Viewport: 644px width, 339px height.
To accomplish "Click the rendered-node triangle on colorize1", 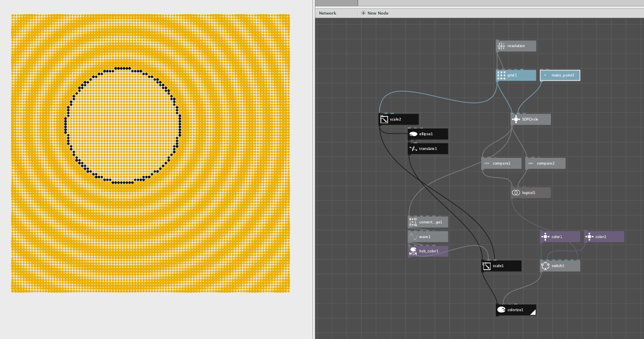I will click(x=533, y=313).
